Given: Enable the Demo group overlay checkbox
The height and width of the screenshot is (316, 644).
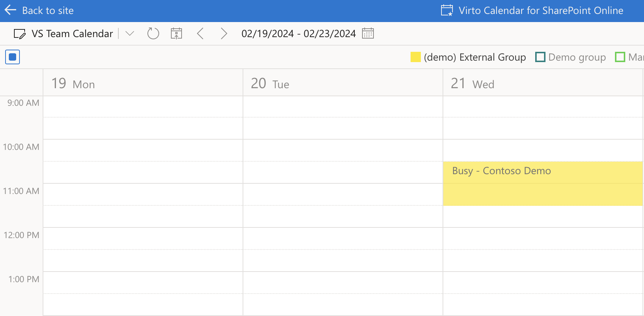Looking at the screenshot, I should coord(540,57).
